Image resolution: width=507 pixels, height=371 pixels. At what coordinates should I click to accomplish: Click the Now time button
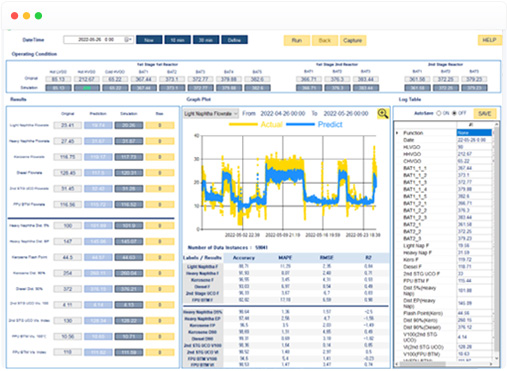pyautogui.click(x=149, y=40)
